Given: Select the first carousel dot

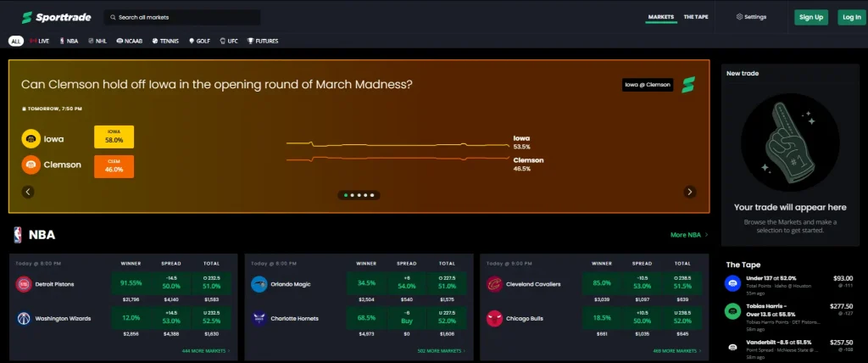Looking at the screenshot, I should [346, 195].
